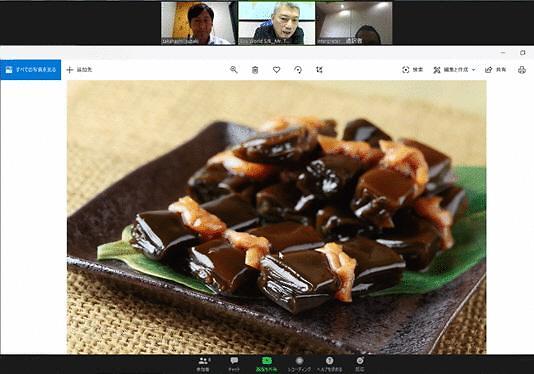This screenshot has width=534, height=374.
Task: Open the Zoom participants panel
Action: coord(203,364)
